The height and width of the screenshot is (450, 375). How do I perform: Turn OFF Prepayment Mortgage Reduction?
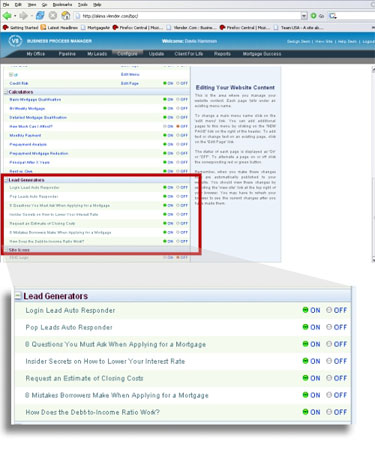pyautogui.click(x=178, y=153)
